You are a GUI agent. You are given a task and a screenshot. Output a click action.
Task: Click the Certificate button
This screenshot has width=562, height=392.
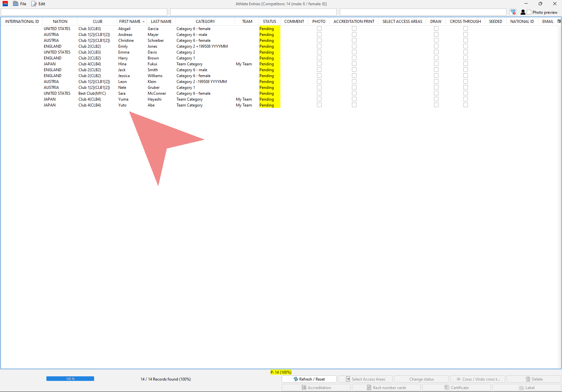tap(456, 387)
